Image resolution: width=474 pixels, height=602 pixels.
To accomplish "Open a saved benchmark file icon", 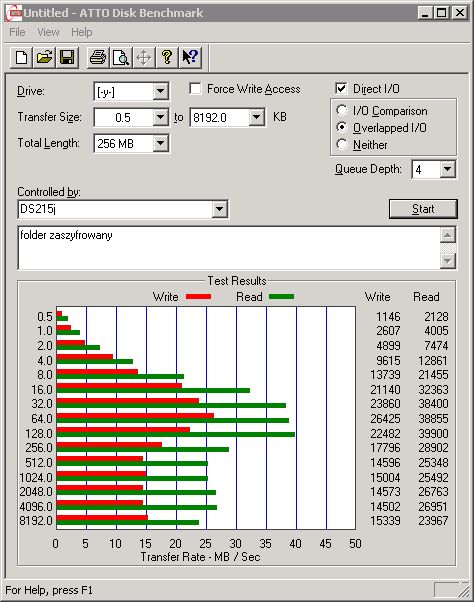I will tap(44, 58).
